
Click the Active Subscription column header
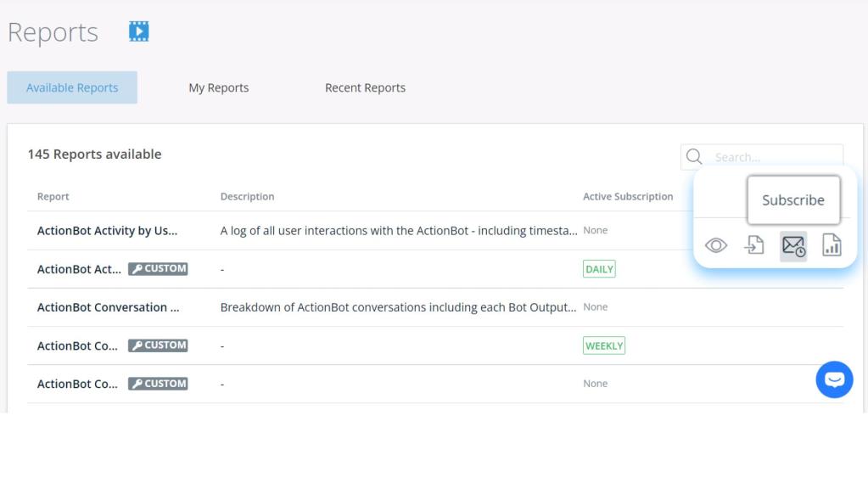pyautogui.click(x=628, y=196)
